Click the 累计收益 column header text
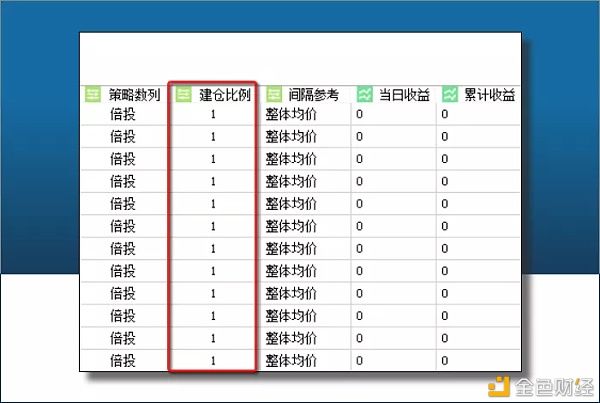 [x=489, y=95]
